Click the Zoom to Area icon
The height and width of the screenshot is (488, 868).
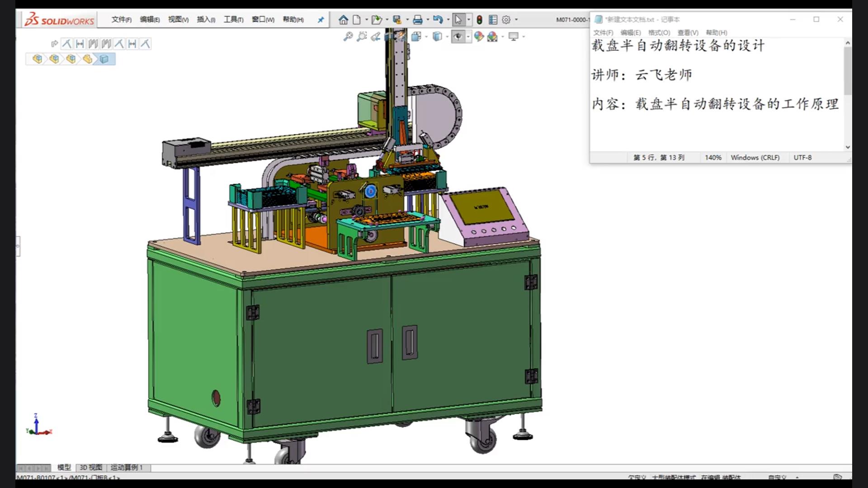[x=362, y=37]
